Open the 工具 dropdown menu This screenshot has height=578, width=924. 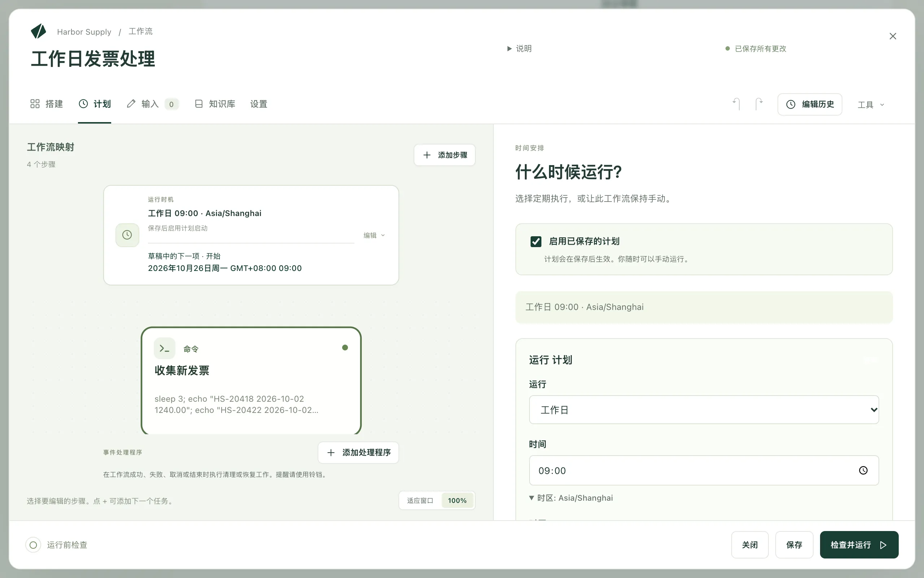tap(871, 105)
